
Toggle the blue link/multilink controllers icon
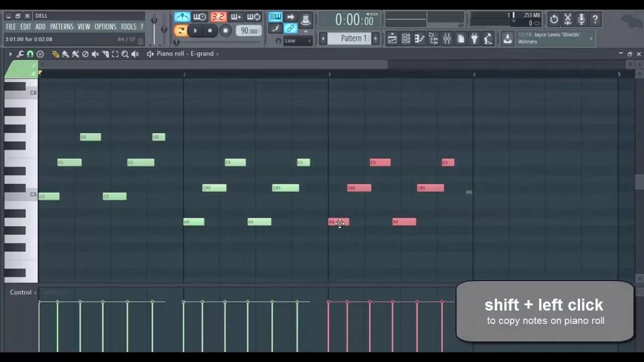(x=290, y=28)
